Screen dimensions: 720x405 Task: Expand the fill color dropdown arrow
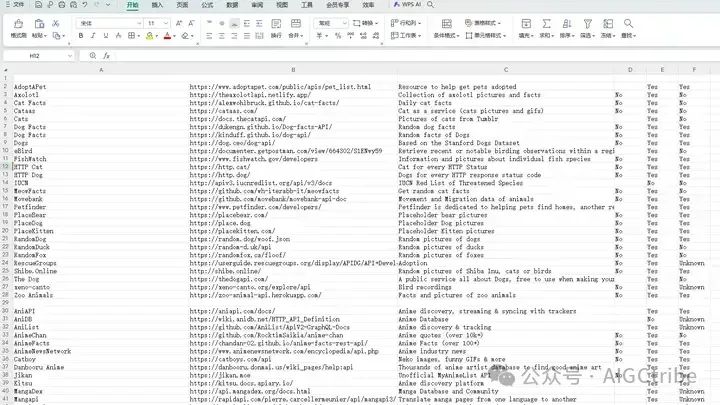tap(157, 36)
